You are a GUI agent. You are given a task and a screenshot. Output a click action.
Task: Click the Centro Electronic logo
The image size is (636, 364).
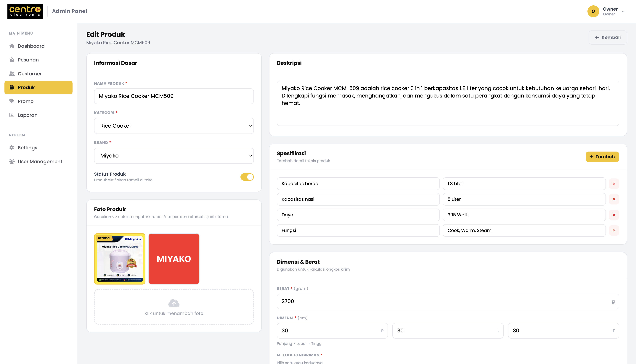click(25, 11)
